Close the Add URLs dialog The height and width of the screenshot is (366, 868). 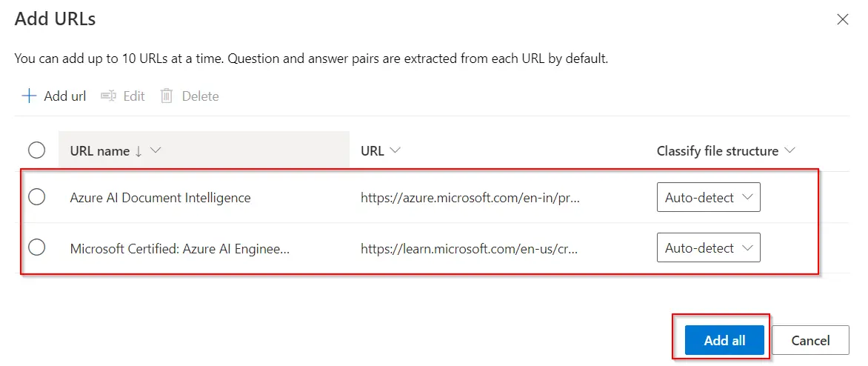point(842,20)
